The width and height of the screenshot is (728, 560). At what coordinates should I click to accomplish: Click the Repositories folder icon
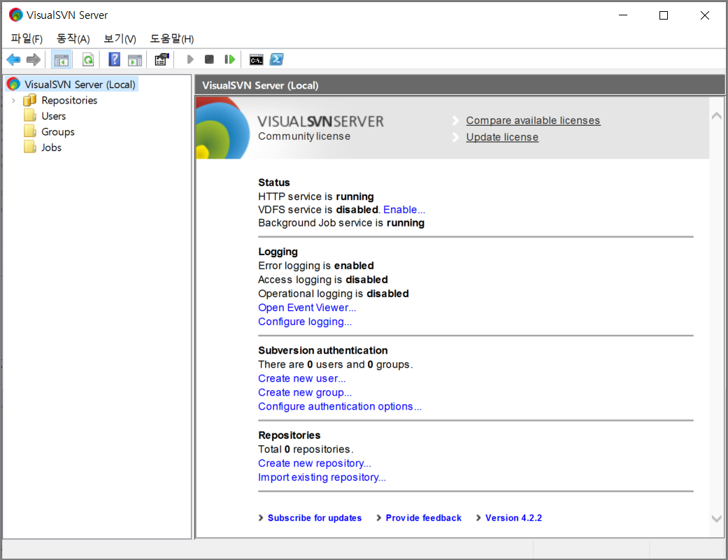29,100
